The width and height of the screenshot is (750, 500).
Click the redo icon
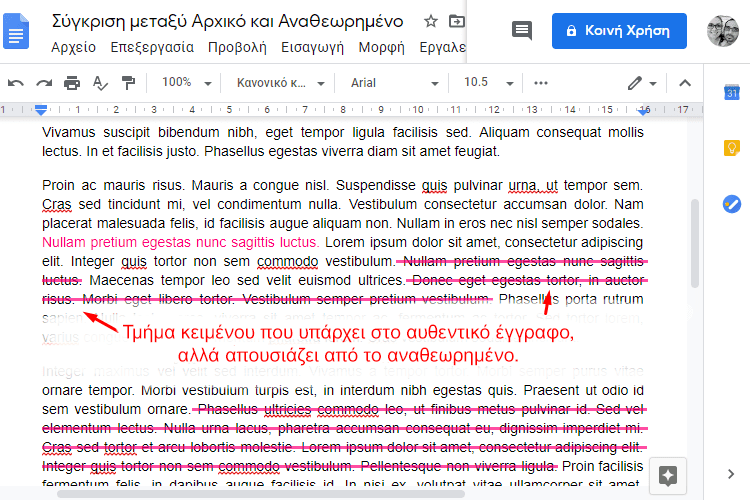(x=44, y=83)
